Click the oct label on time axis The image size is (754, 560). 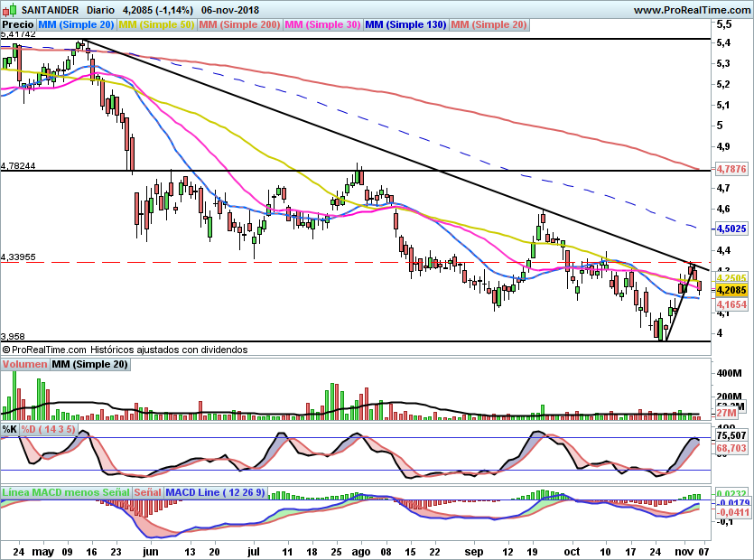(572, 552)
